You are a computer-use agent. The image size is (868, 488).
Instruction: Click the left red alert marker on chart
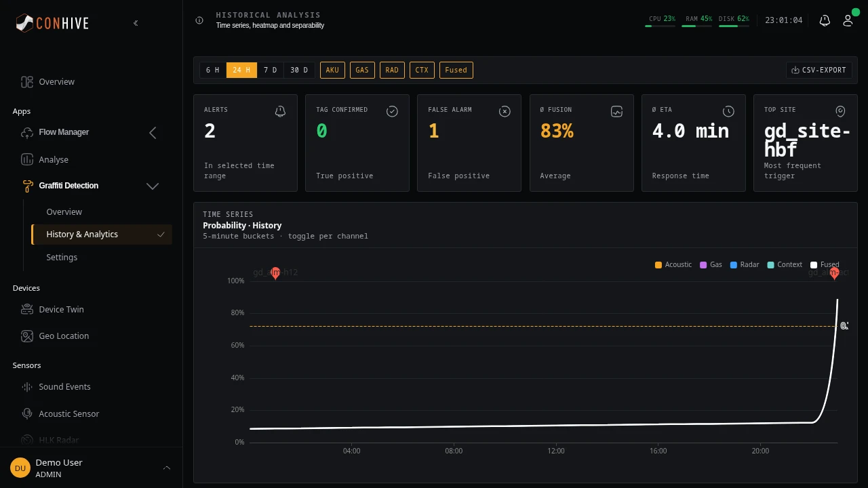pyautogui.click(x=275, y=273)
